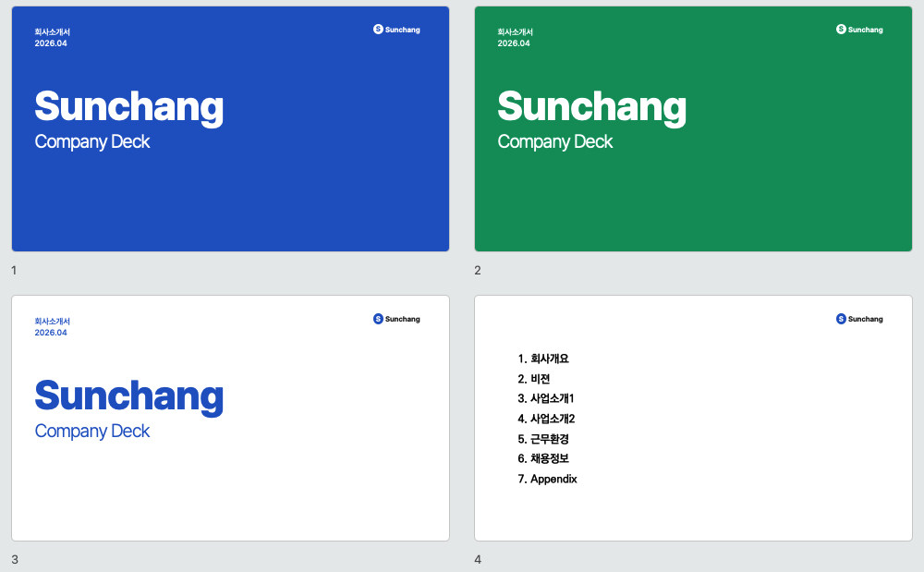Select the green Sunchang cover slide 2
The width and height of the screenshot is (924, 572).
coord(693,129)
